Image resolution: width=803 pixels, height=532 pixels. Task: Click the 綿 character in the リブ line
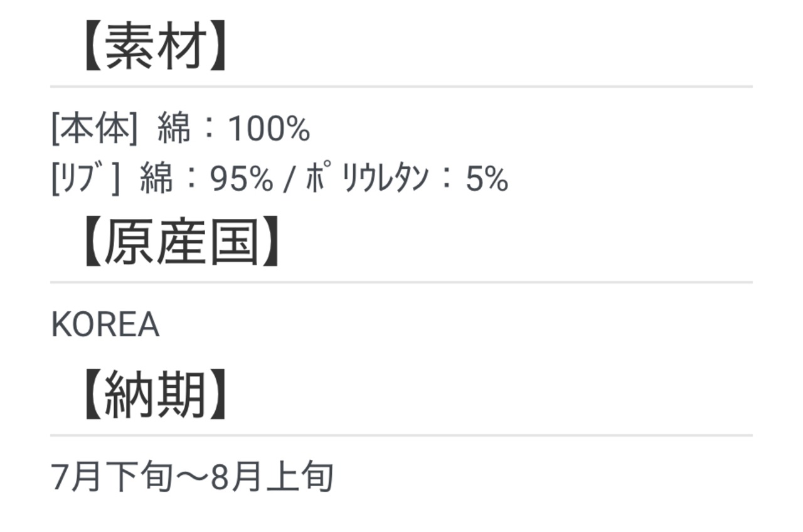click(x=156, y=179)
